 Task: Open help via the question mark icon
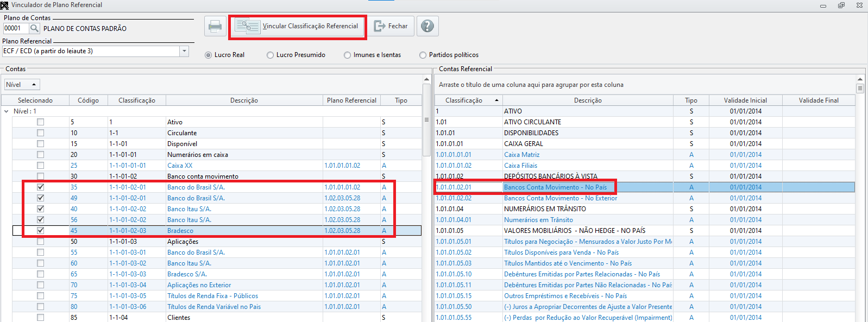pos(427,26)
